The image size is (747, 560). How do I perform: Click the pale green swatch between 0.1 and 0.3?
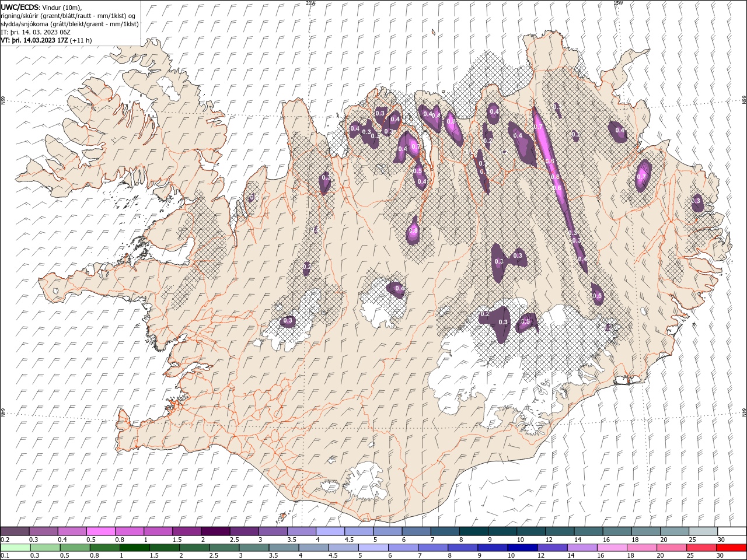point(15,548)
